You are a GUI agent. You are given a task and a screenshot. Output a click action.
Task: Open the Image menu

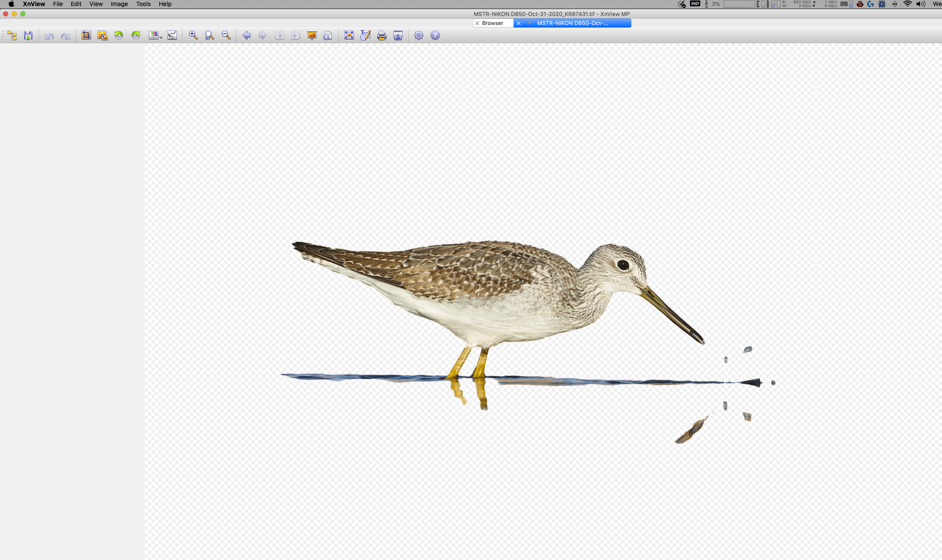click(x=119, y=4)
